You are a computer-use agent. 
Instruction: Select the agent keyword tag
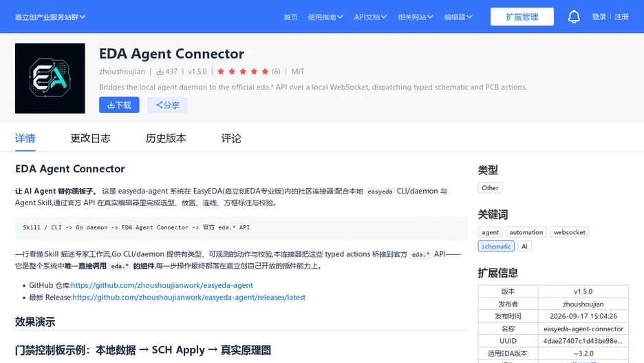pos(490,232)
